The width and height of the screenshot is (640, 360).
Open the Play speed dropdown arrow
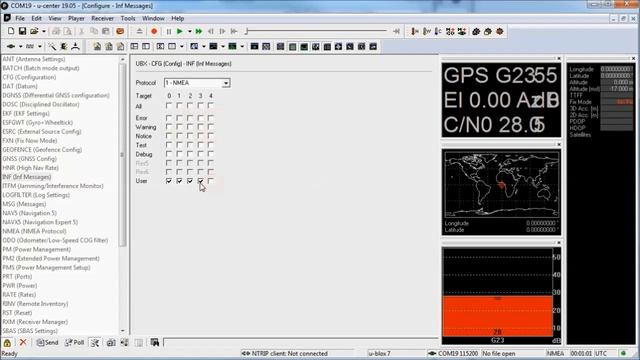pos(189,31)
